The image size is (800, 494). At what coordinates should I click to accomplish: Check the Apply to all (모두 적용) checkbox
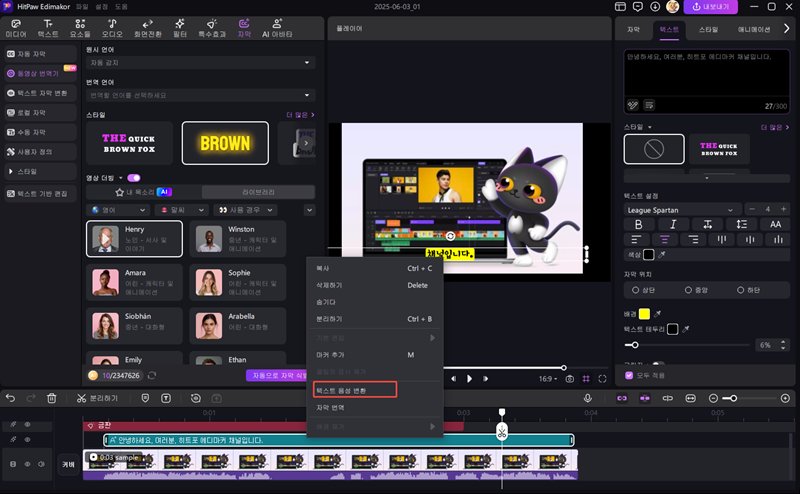point(629,375)
